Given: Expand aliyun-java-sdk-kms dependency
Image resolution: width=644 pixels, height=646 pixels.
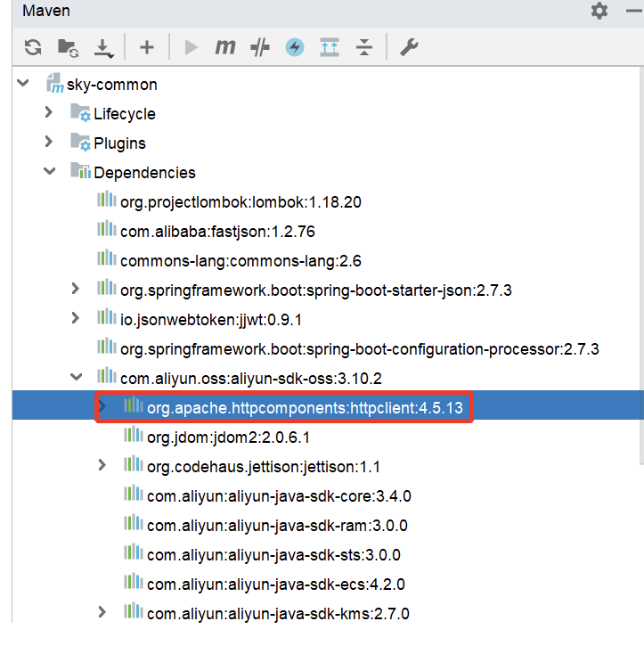Looking at the screenshot, I should click(102, 612).
